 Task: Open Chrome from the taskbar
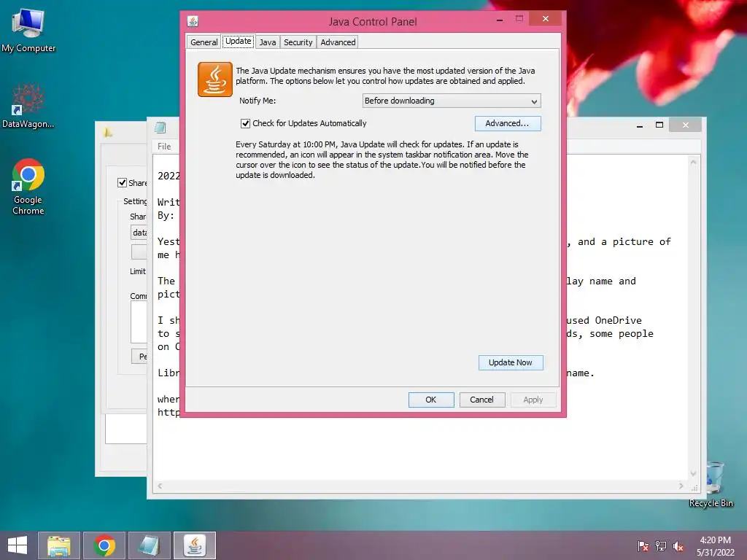coord(104,545)
